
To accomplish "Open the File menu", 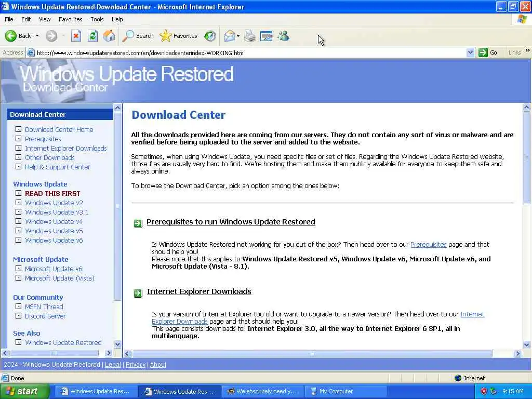I will pyautogui.click(x=9, y=19).
